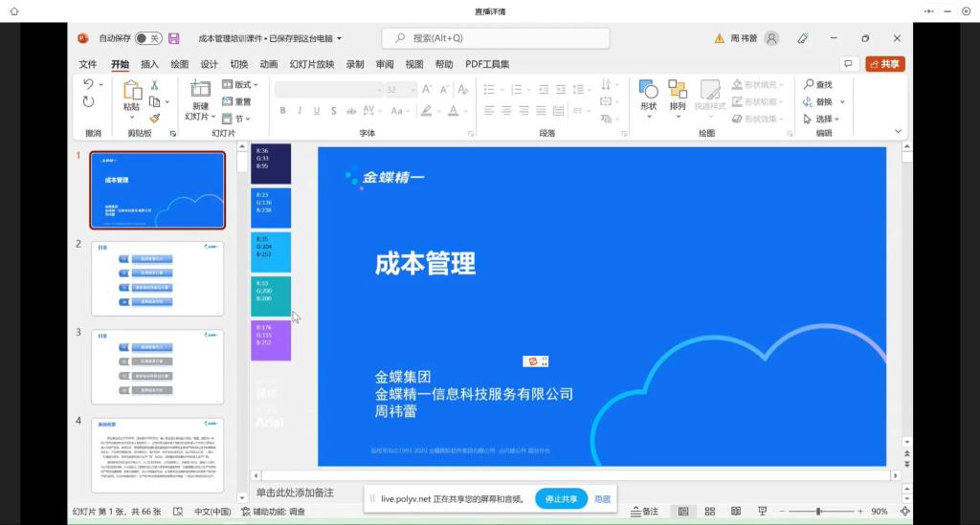Click the zoom slider handle
This screenshot has width=980, height=525.
point(818,512)
